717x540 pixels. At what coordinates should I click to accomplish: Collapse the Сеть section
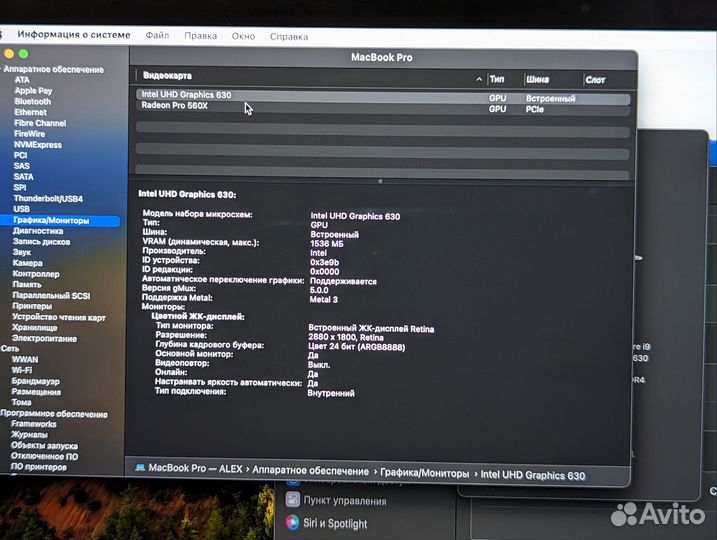point(10,348)
